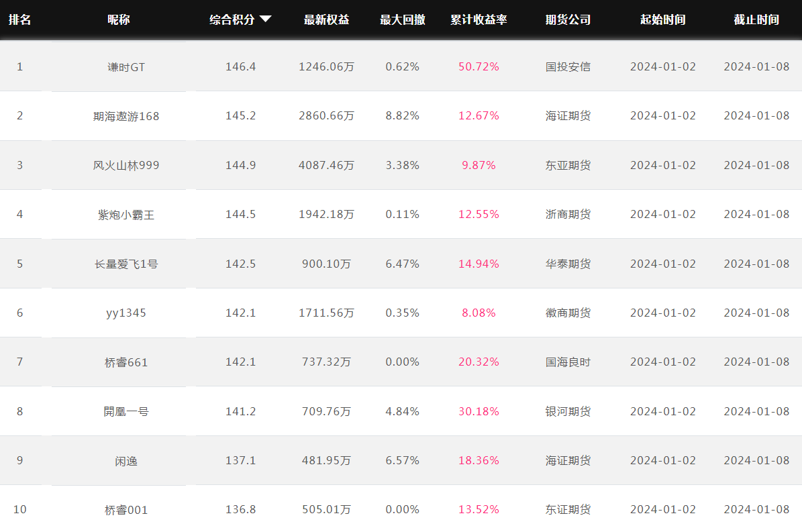802x532 pixels.
Task: Click drawdown value 8.82%
Action: click(403, 115)
